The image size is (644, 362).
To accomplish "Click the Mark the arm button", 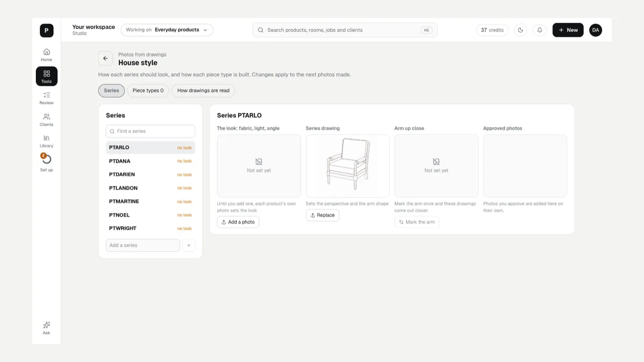I will pos(417,222).
